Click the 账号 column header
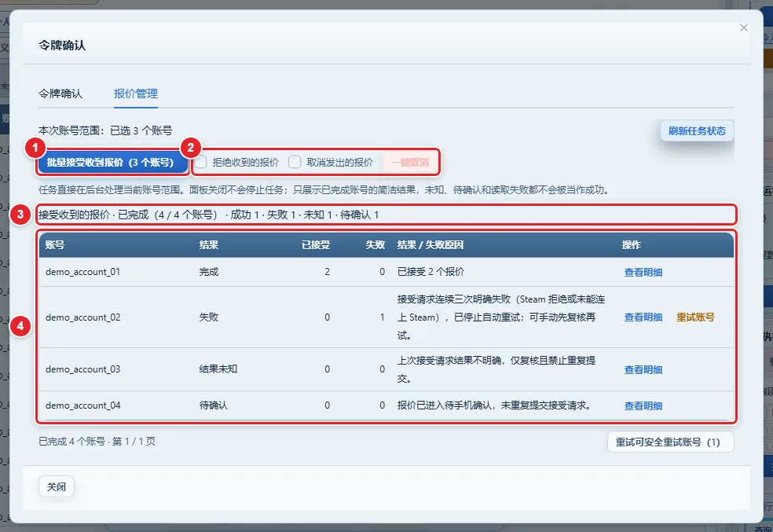The image size is (773, 532). point(55,245)
